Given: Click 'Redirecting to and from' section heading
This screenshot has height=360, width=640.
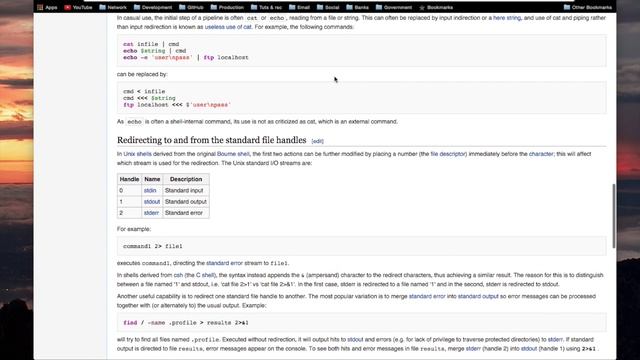Looking at the screenshot, I should [211, 140].
